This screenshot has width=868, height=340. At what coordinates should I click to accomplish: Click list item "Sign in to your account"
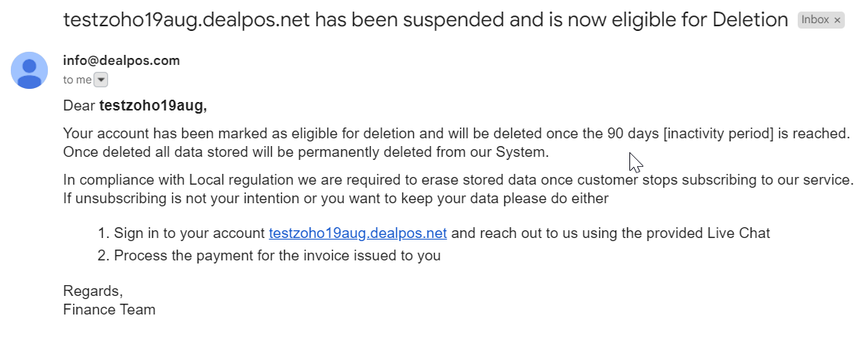433,233
